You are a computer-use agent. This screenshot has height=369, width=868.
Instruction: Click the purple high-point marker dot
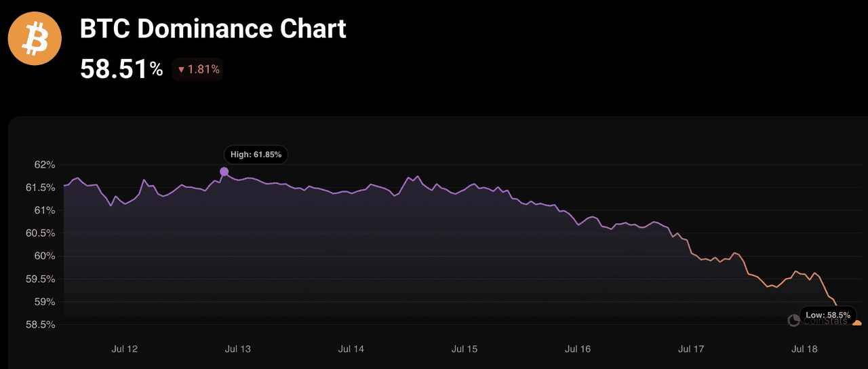[224, 172]
